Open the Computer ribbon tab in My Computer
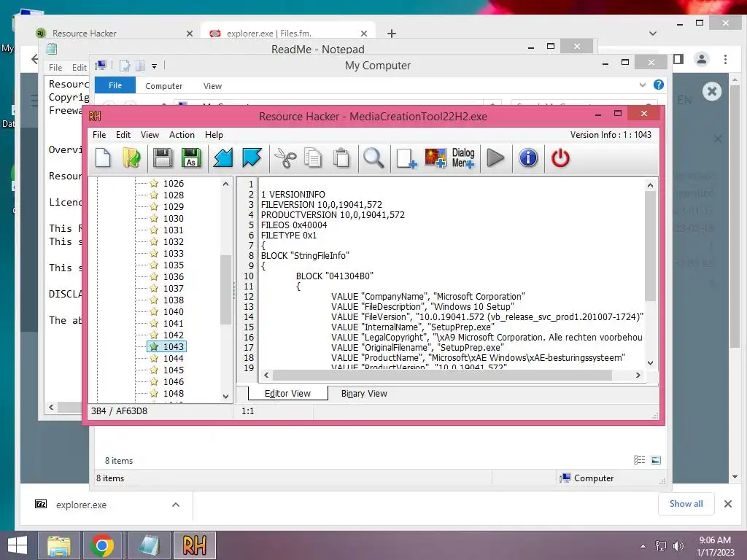Image resolution: width=747 pixels, height=560 pixels. coord(164,86)
